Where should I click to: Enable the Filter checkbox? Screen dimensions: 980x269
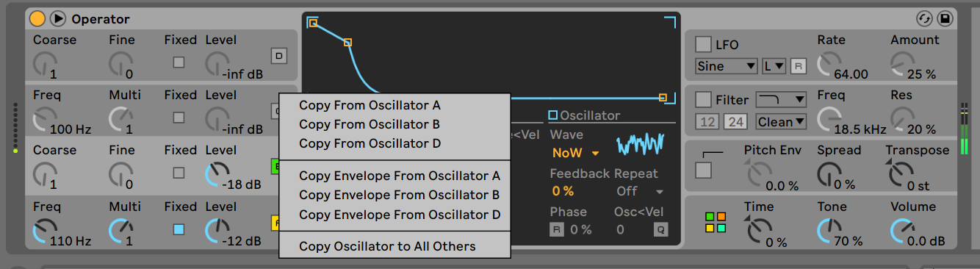(x=703, y=99)
